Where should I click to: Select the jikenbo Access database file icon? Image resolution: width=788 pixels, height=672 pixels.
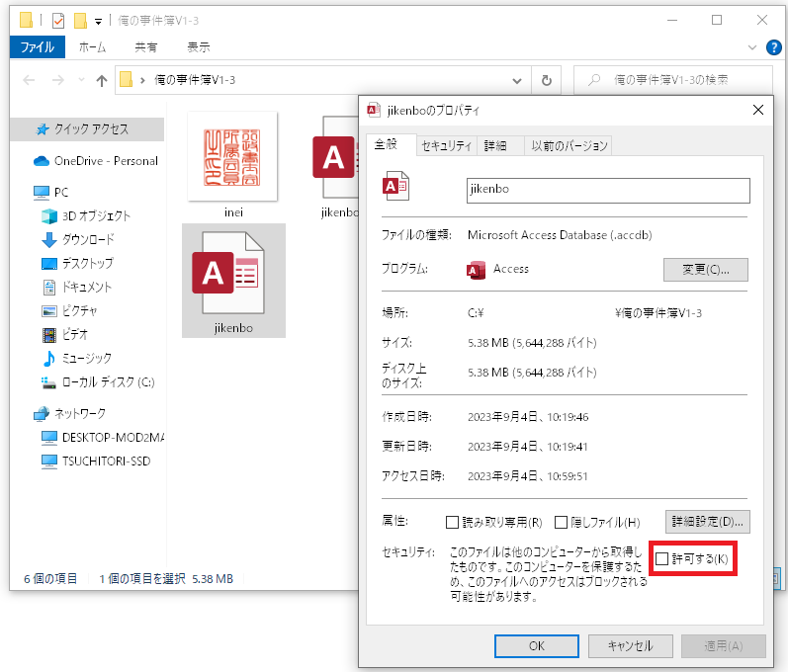[232, 274]
